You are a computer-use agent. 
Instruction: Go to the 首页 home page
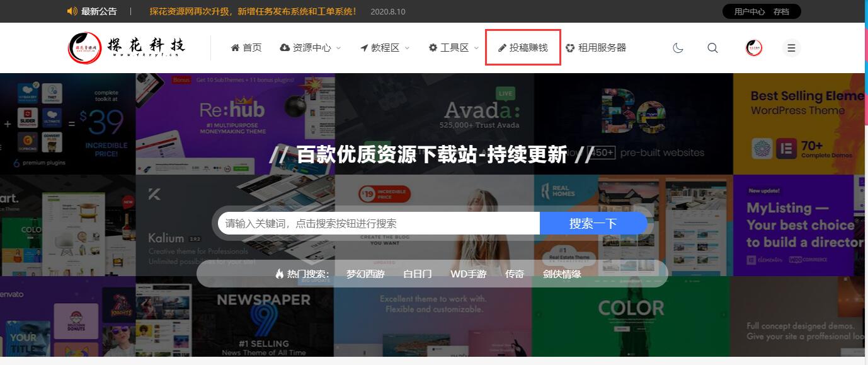click(246, 48)
